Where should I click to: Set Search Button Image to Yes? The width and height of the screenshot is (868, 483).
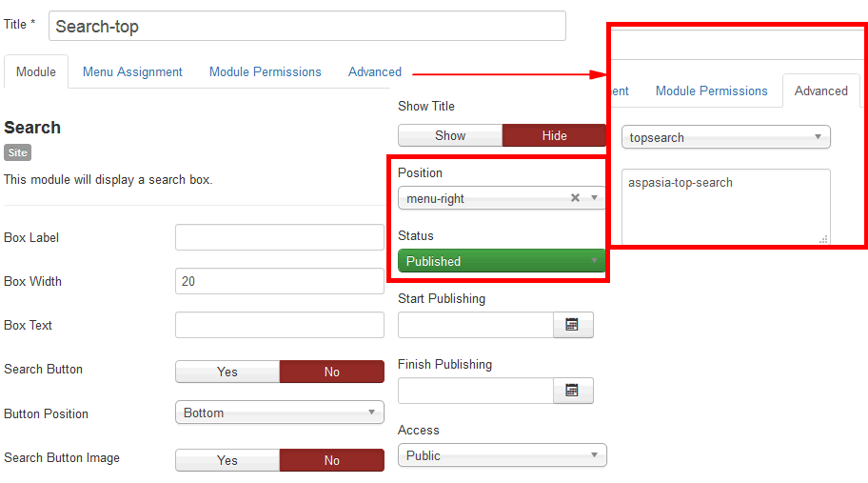coord(227,460)
